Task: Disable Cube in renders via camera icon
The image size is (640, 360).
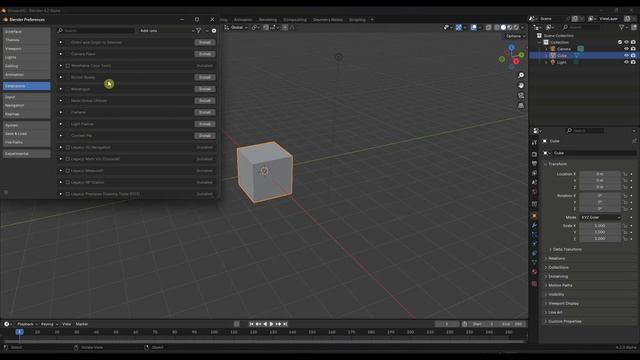Action: coord(633,56)
